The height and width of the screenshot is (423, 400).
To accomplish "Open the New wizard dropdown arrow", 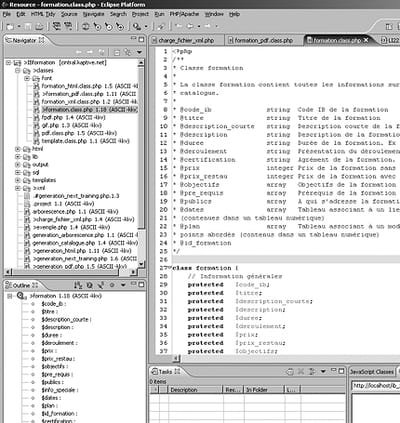I will click(19, 26).
